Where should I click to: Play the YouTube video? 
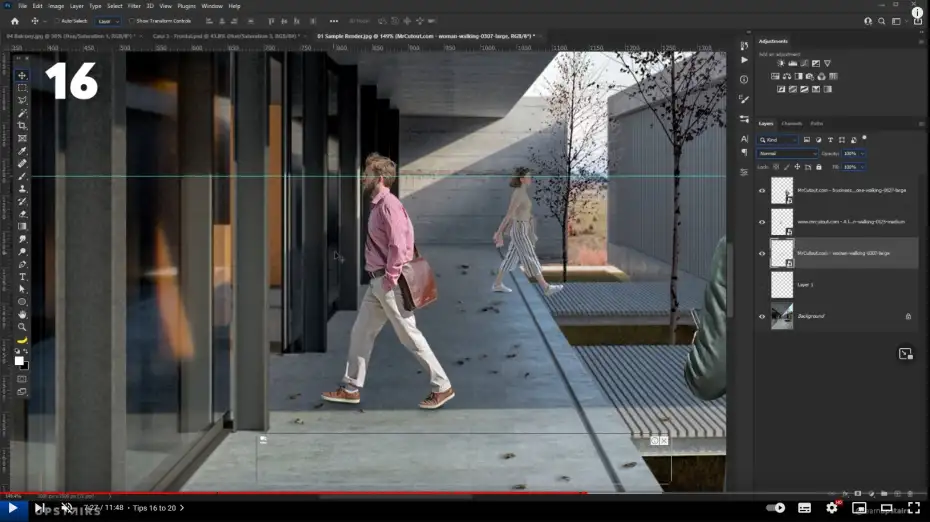click(12, 508)
